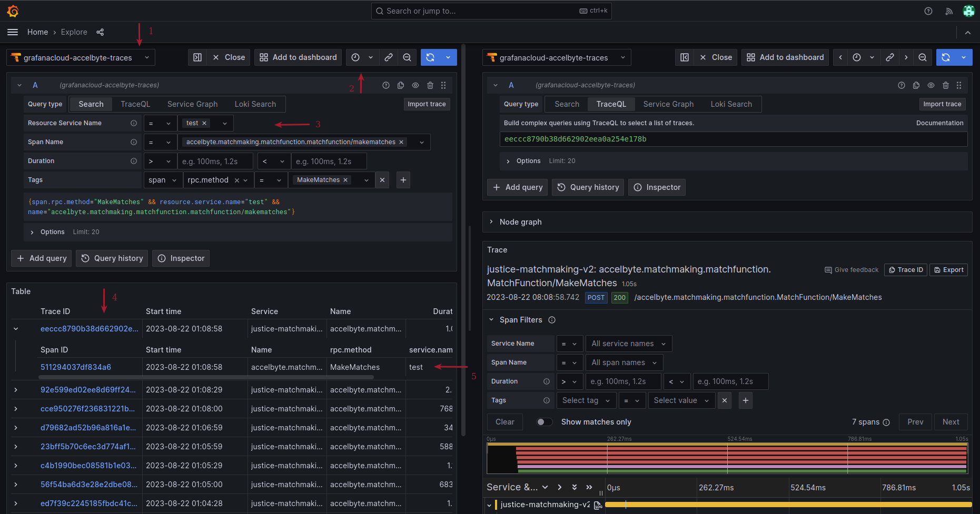This screenshot has height=514, width=980.
Task: Open the help question mark icon in top bar
Action: pyautogui.click(x=928, y=11)
